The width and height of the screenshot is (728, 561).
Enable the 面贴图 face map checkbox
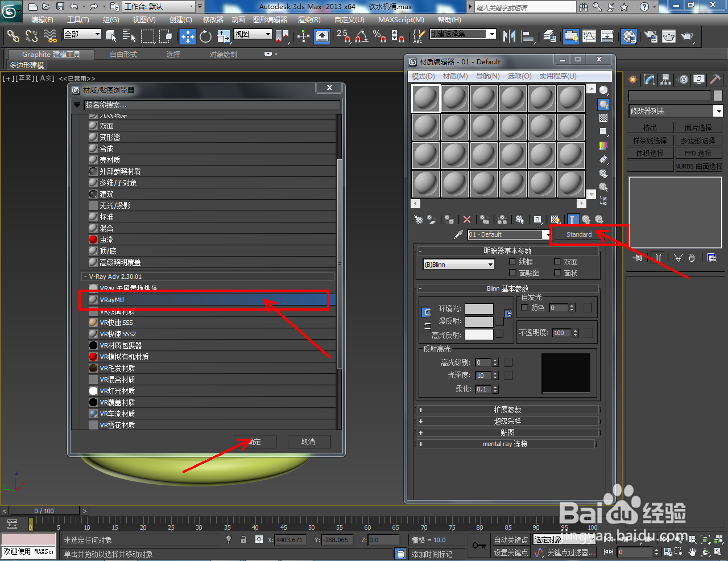point(512,273)
